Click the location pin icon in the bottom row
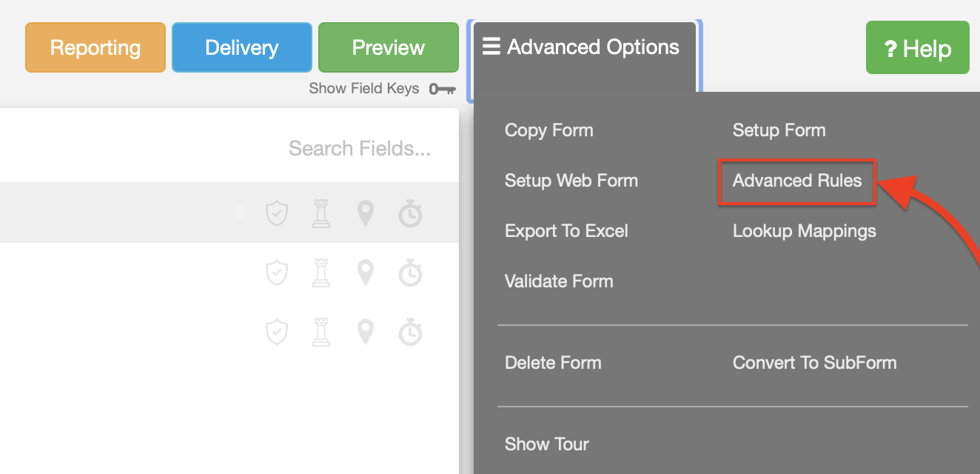This screenshot has height=474, width=980. [x=365, y=333]
